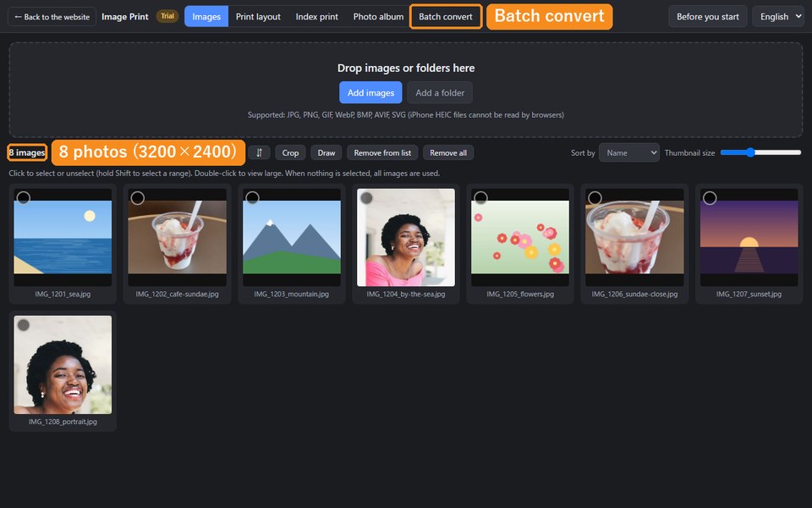This screenshot has width=812, height=508.
Task: Toggle selection circle on IMG_1208_portrait.jpg
Action: click(x=24, y=325)
